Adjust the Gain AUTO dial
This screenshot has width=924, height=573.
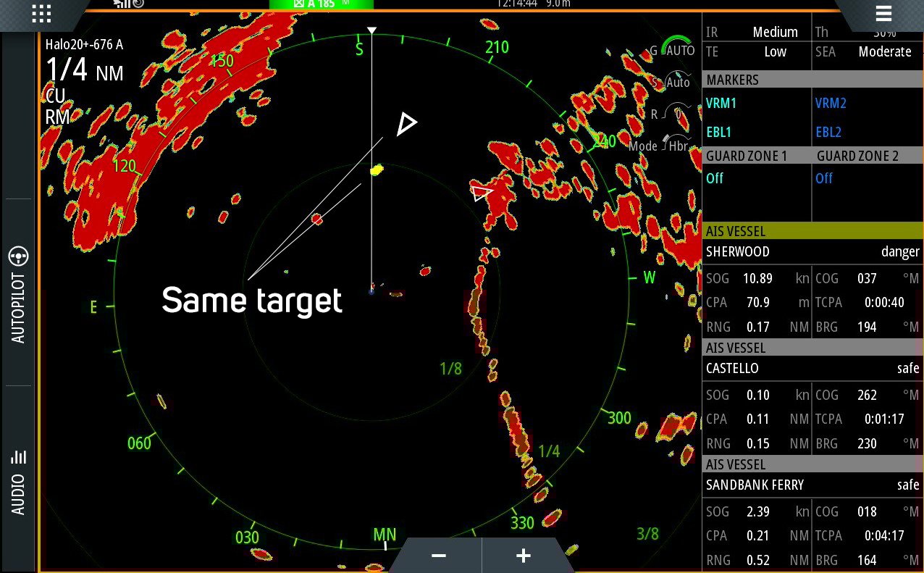coord(677,50)
